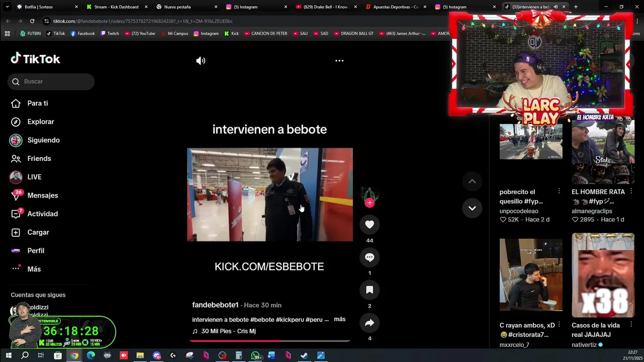This screenshot has height=362, width=644.
Task: Click the Buscar search field
Action: [x=51, y=81]
